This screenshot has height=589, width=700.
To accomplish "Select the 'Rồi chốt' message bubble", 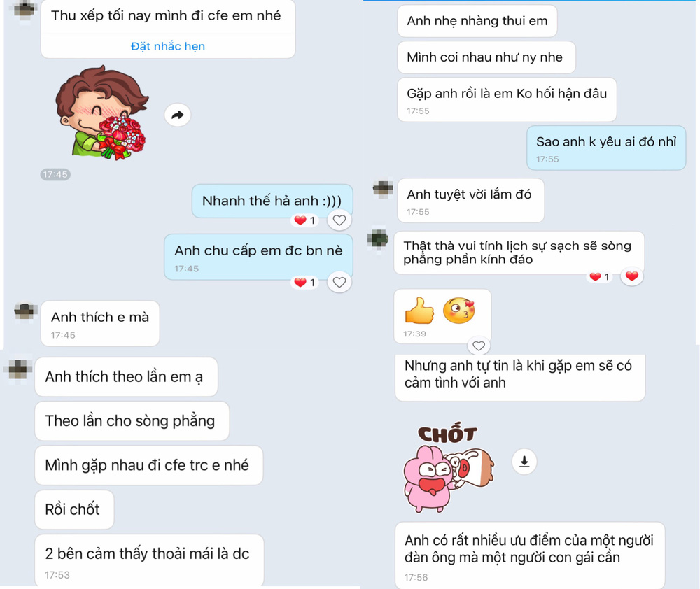I will click(x=74, y=509).
